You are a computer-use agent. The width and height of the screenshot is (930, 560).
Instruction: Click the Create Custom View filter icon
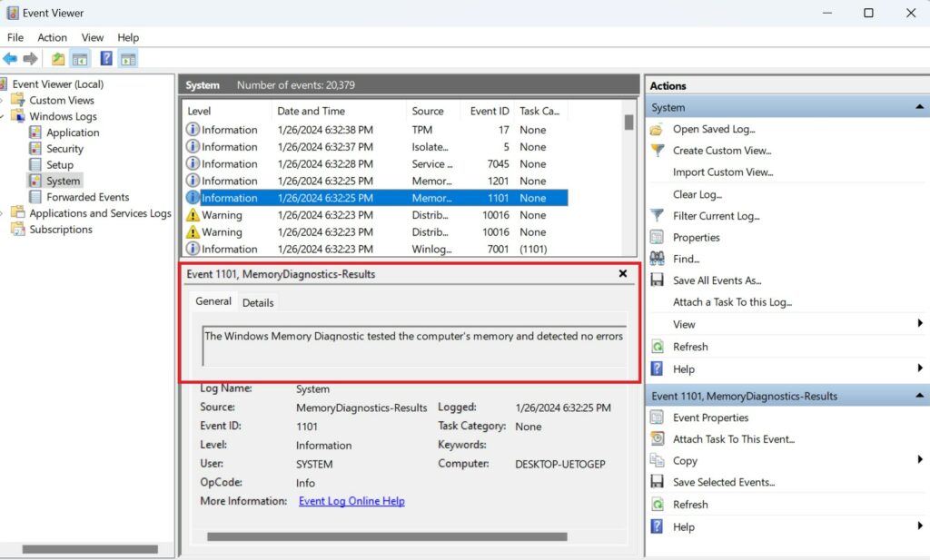tap(656, 151)
